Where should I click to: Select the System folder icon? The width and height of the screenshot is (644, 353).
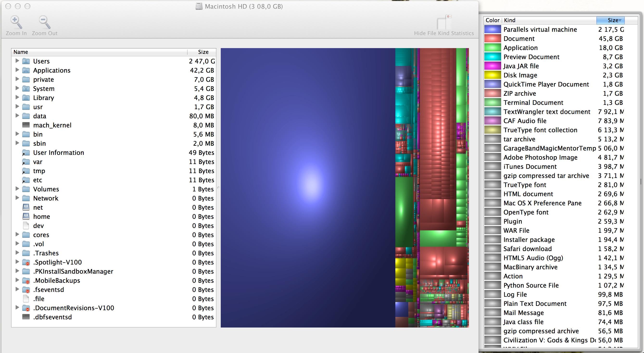(26, 88)
